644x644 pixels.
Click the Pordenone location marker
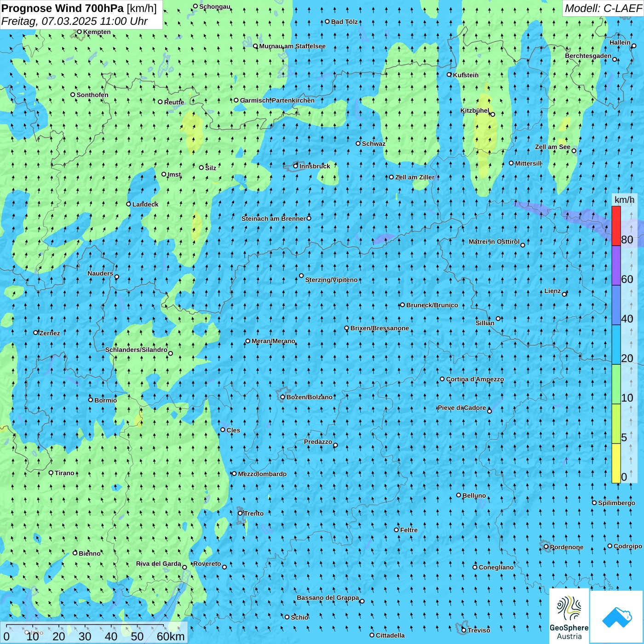[x=546, y=547]
